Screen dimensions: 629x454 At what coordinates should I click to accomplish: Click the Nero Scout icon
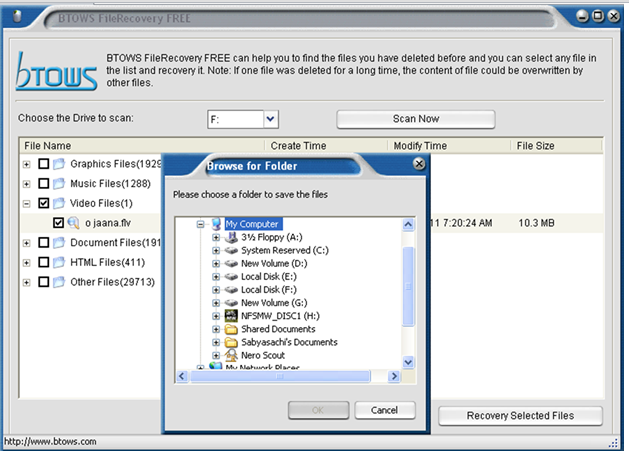coord(231,355)
